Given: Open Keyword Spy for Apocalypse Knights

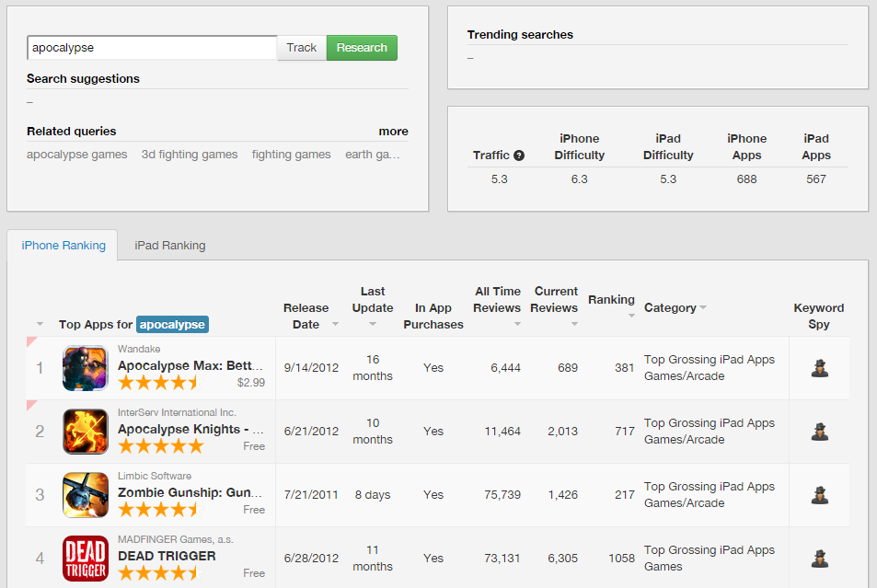Looking at the screenshot, I should tap(819, 432).
